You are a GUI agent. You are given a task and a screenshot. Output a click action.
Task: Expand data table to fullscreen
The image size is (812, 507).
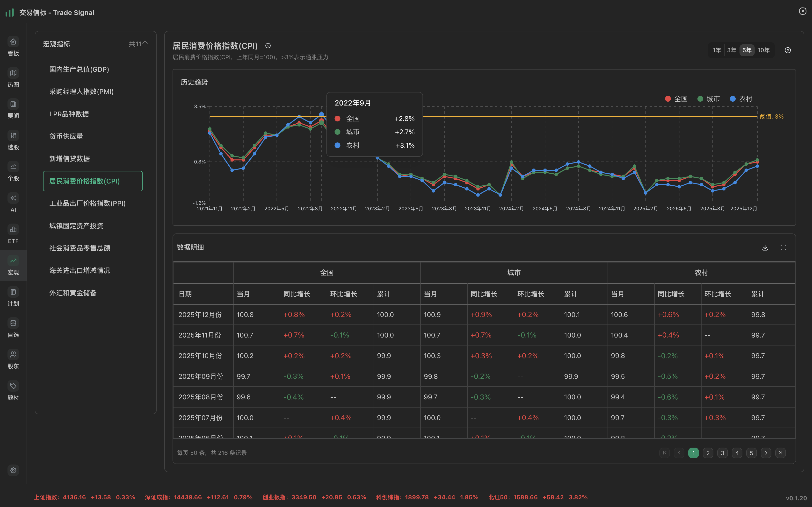tap(783, 247)
